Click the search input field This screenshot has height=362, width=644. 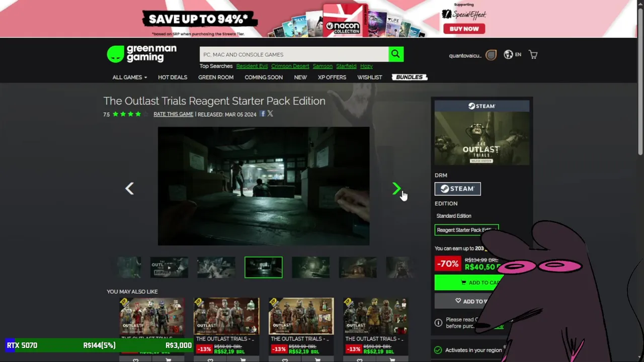coord(294,54)
